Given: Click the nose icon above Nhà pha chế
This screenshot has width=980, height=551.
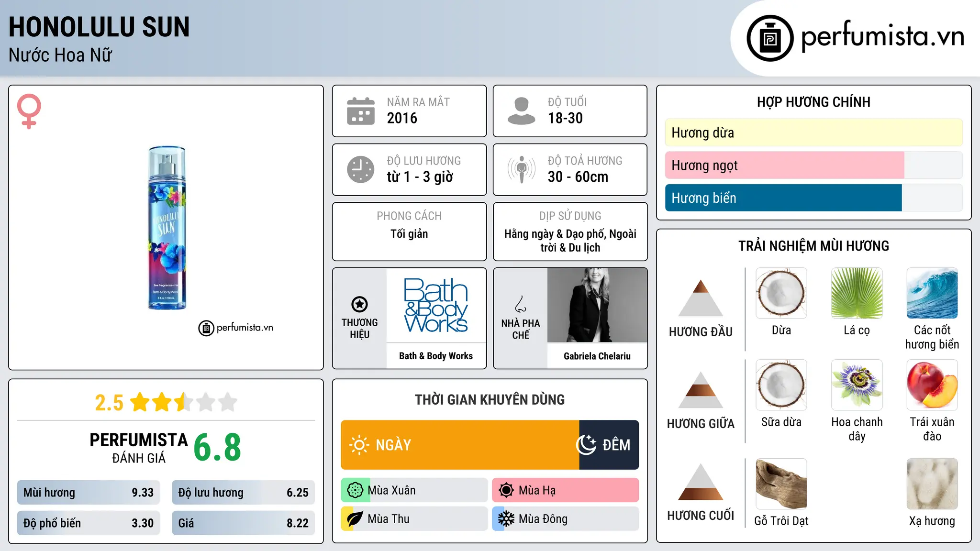Looking at the screenshot, I should point(521,304).
